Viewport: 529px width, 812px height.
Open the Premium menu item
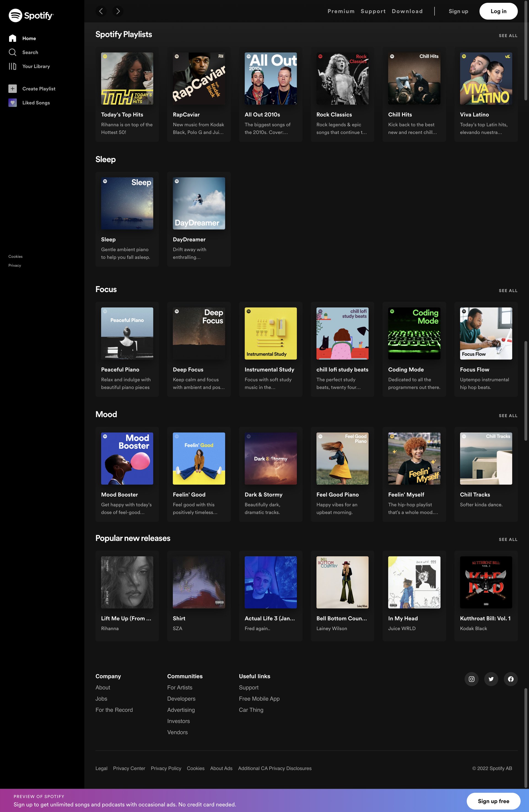pyautogui.click(x=341, y=11)
